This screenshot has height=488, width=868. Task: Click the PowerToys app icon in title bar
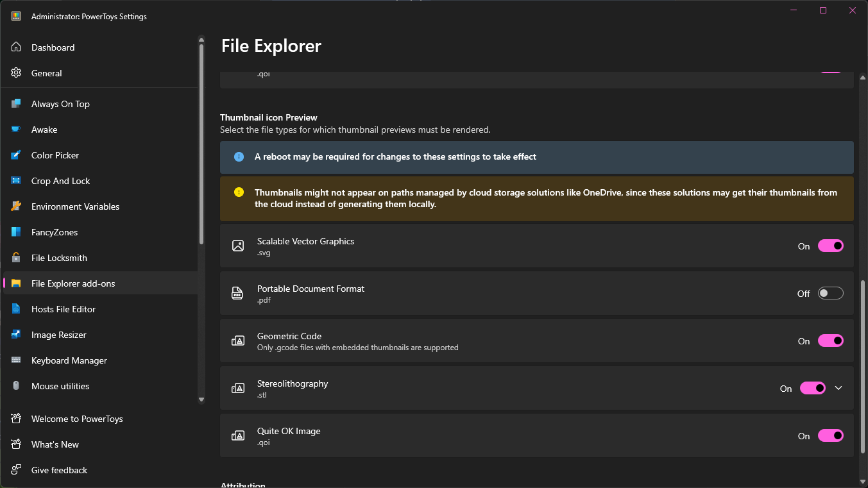coord(17,17)
